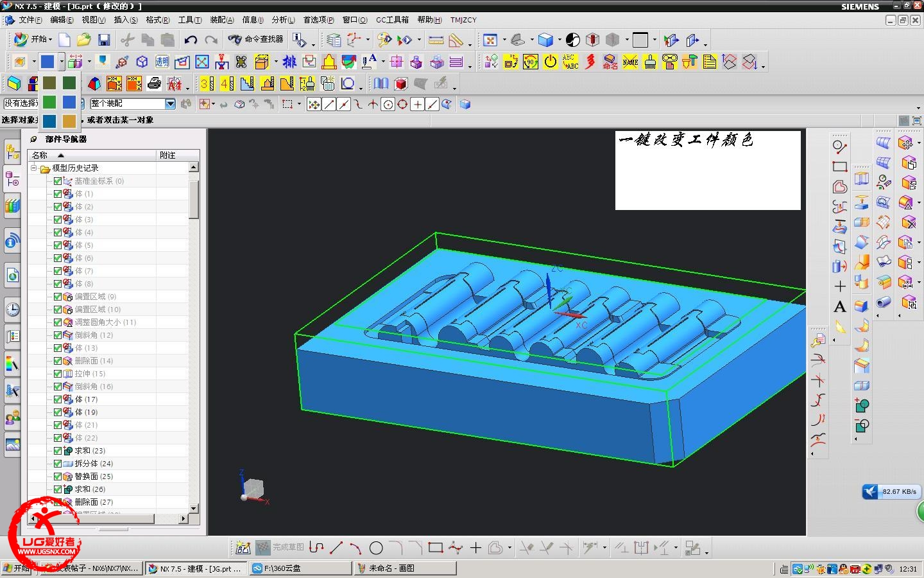Uncheck 偏置区域 (9) in the navigator
This screenshot has height=578, width=924.
click(x=58, y=297)
